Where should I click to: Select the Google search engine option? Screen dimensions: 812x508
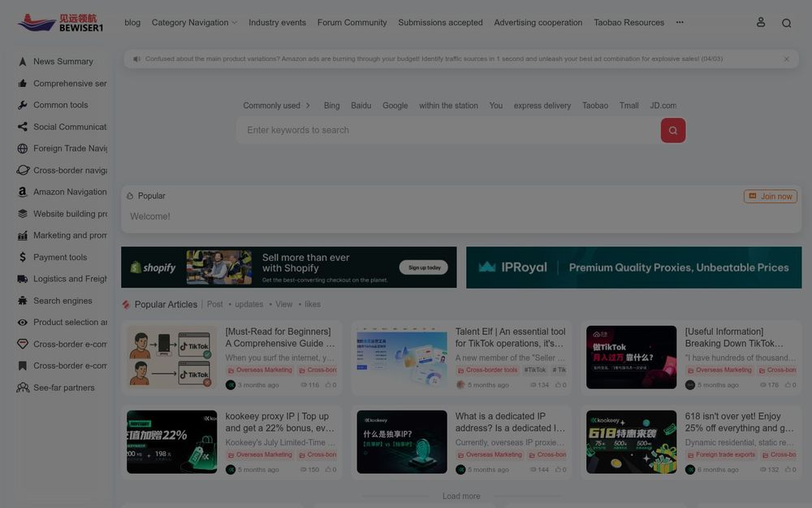click(395, 106)
